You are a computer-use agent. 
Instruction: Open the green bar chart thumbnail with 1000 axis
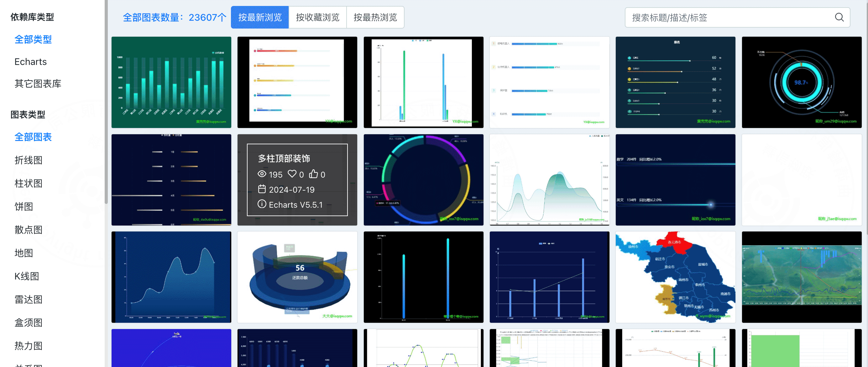pos(171,82)
